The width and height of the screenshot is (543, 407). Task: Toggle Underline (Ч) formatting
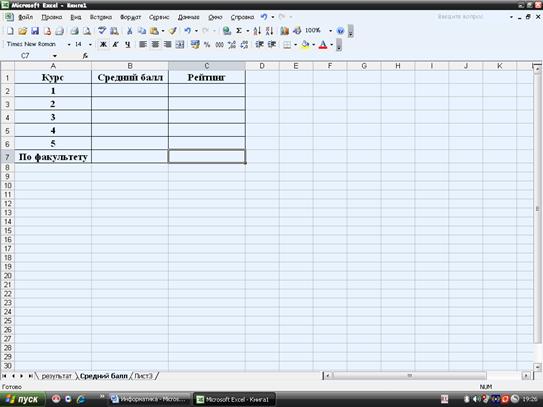(128, 44)
